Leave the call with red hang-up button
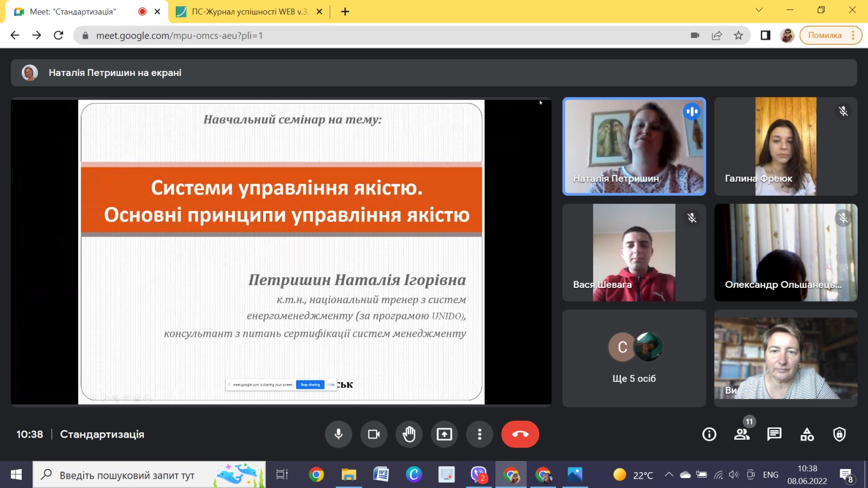 coord(520,434)
